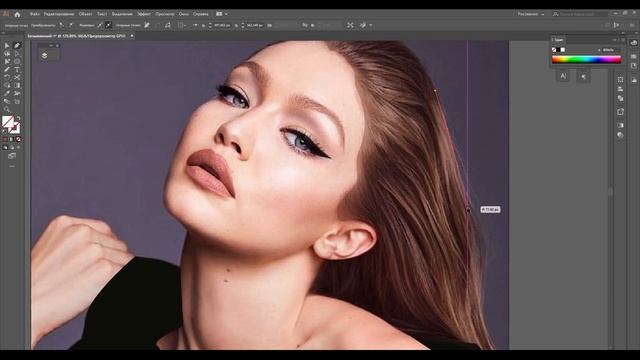Click the black swatch in Color panel

point(558,50)
